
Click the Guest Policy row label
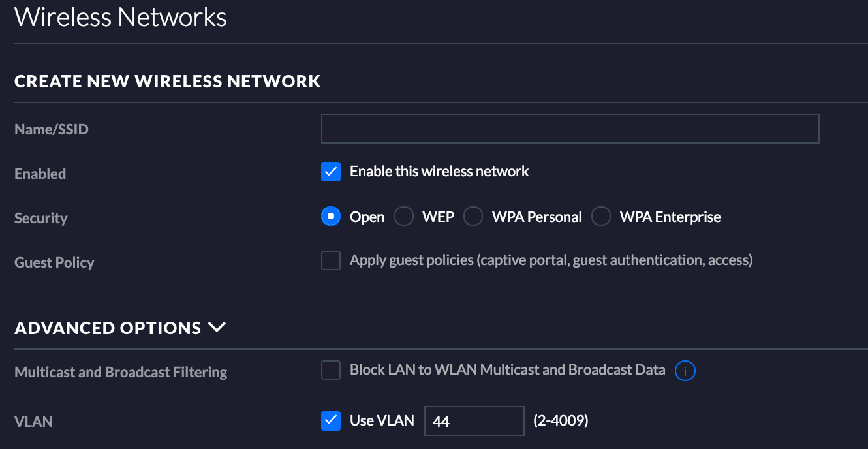[54, 262]
